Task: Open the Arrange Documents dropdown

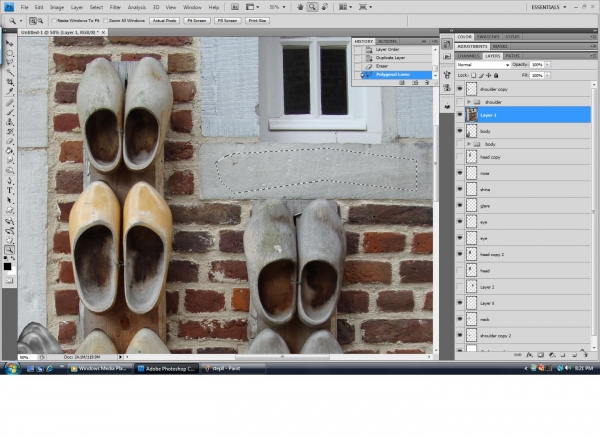Action: 345,7
